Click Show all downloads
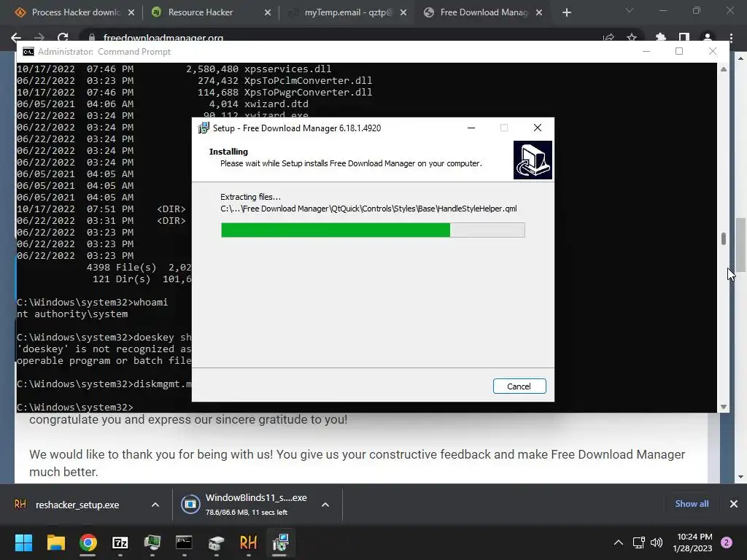Image resolution: width=747 pixels, height=560 pixels. click(x=692, y=504)
